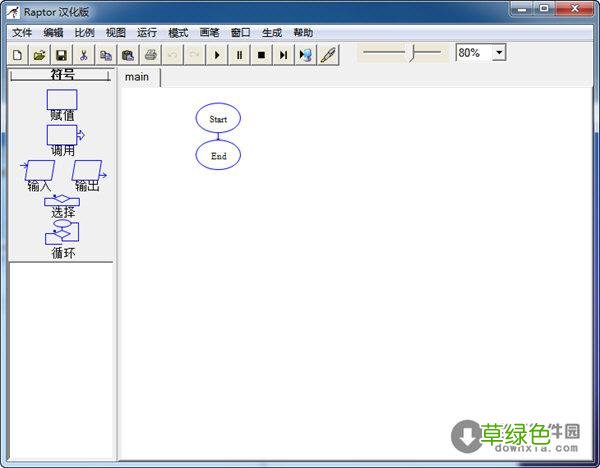The width and height of the screenshot is (600, 468).
Task: Click the scissors Cut icon
Action: tap(83, 54)
